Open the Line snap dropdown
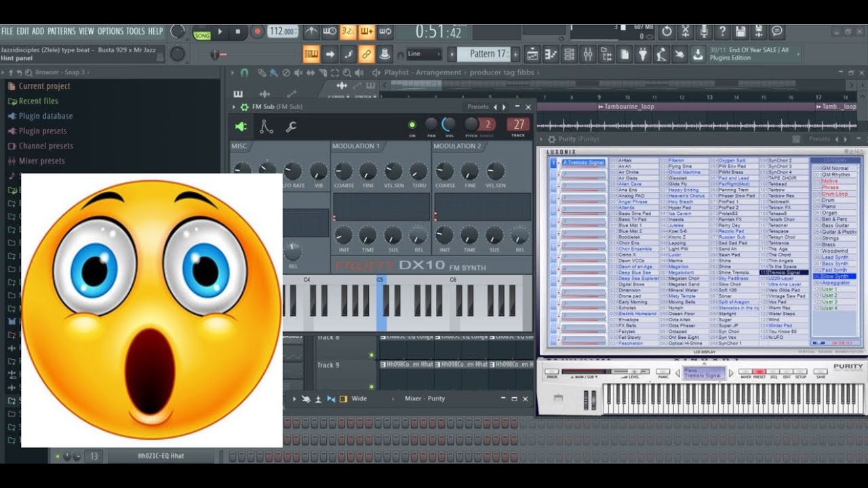Image resolution: width=868 pixels, height=488 pixels. [x=424, y=54]
